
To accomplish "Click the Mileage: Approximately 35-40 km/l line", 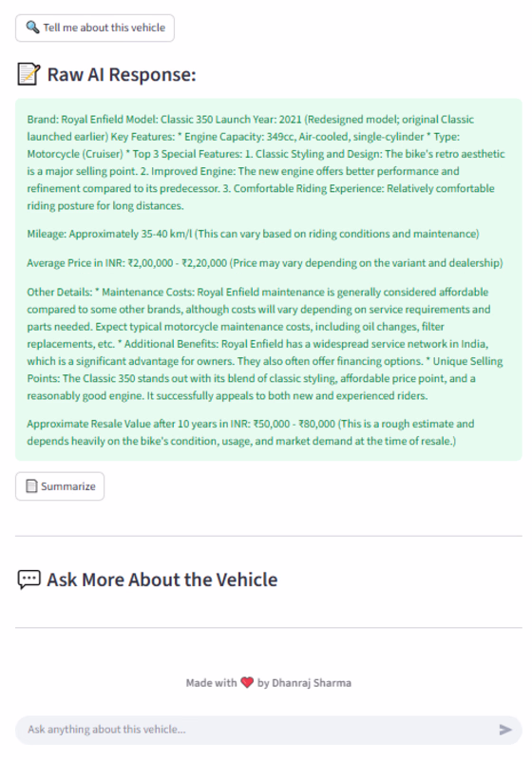I will 253,234.
